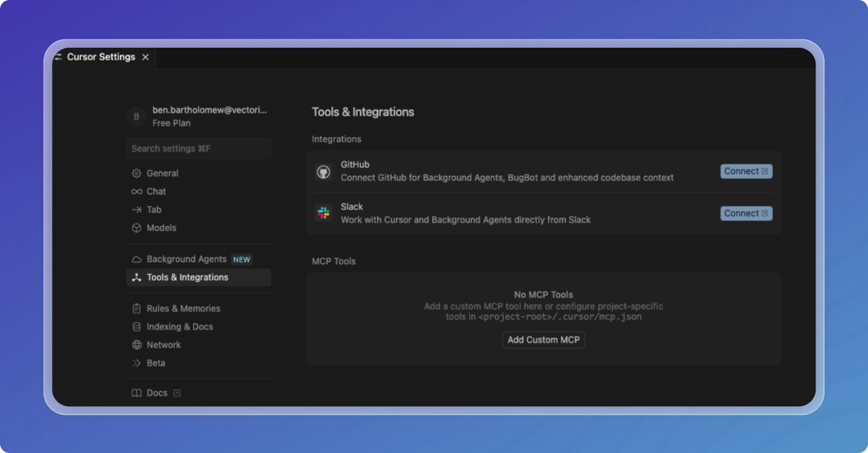Screen dimensions: 868x453
Task: Open the Network settings section
Action: pyautogui.click(x=199, y=345)
